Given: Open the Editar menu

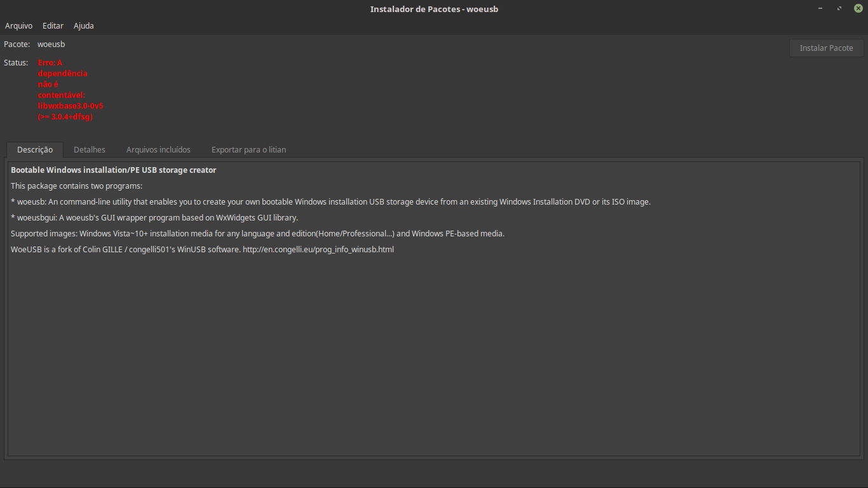Looking at the screenshot, I should coord(53,25).
